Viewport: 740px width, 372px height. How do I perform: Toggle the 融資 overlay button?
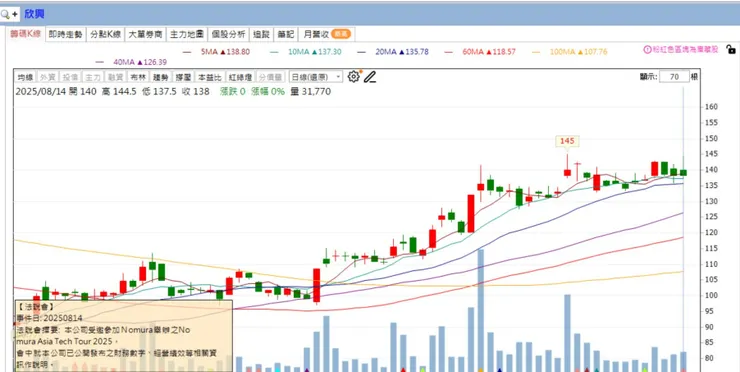pos(116,77)
